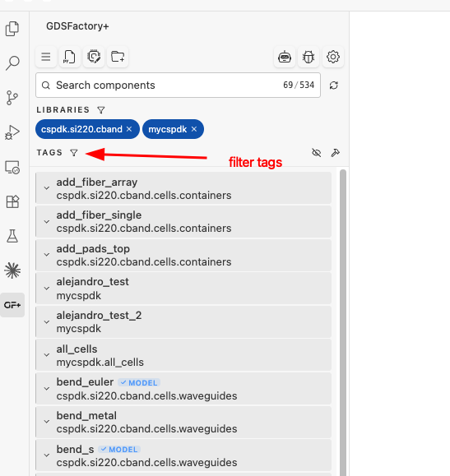450x476 pixels.
Task: Expand the add_fiber_array component chevron
Action: (x=47, y=188)
